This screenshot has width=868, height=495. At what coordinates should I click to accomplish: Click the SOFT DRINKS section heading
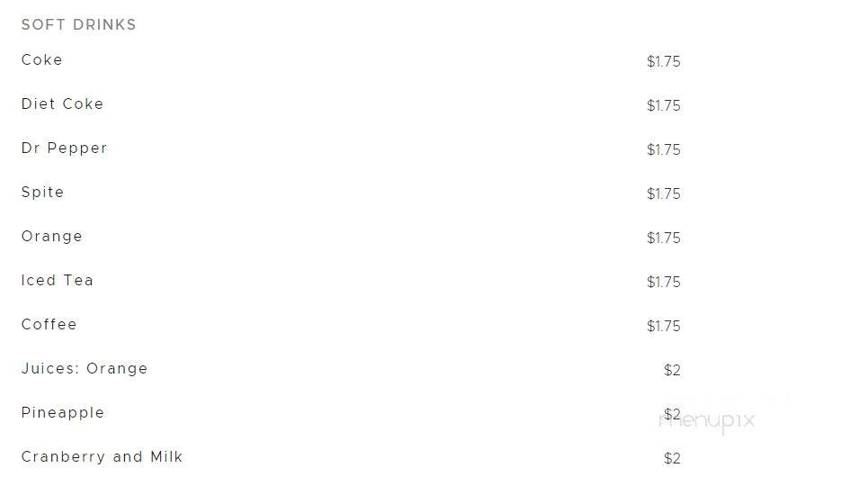[78, 25]
